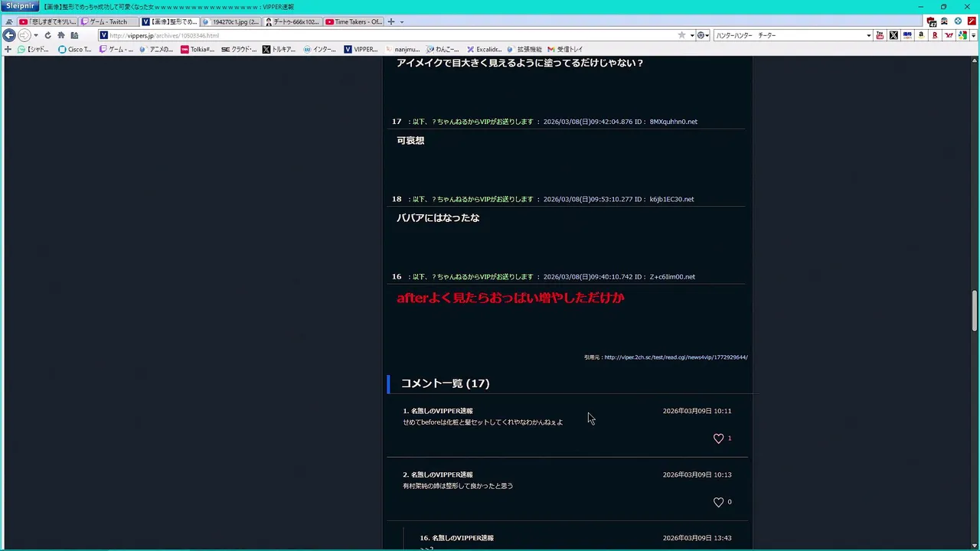Image resolution: width=980 pixels, height=551 pixels.
Task: Open the 【シャド... bookmark
Action: point(33,49)
